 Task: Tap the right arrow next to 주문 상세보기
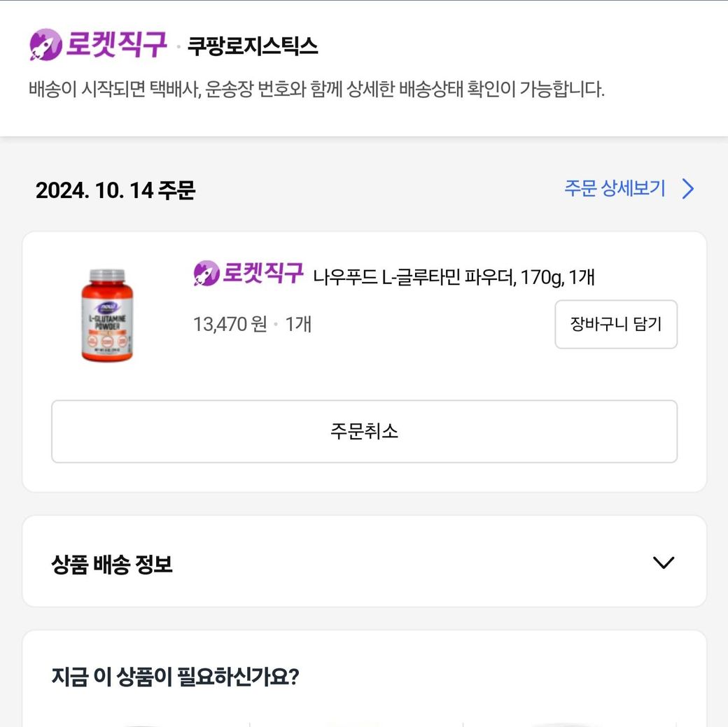(x=688, y=189)
